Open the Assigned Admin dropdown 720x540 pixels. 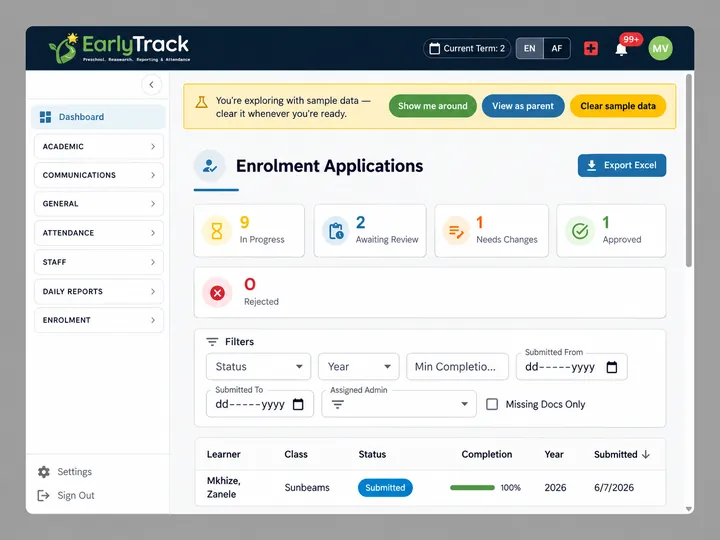pos(399,404)
